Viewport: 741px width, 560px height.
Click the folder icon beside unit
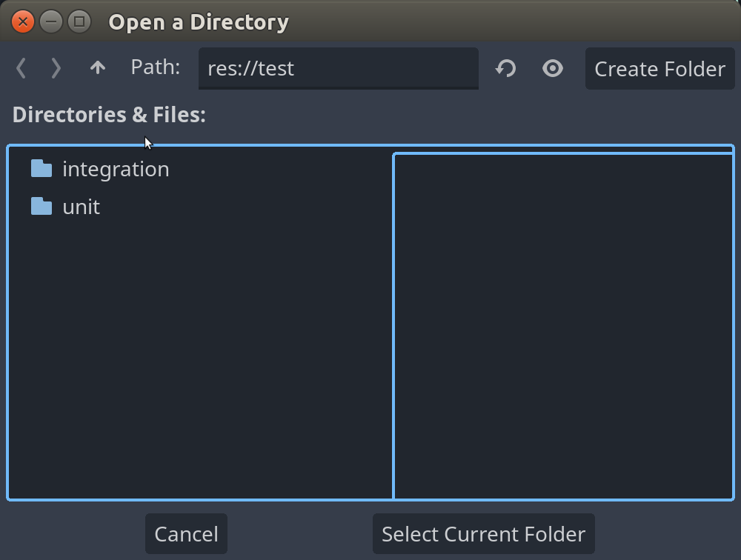[x=41, y=207]
